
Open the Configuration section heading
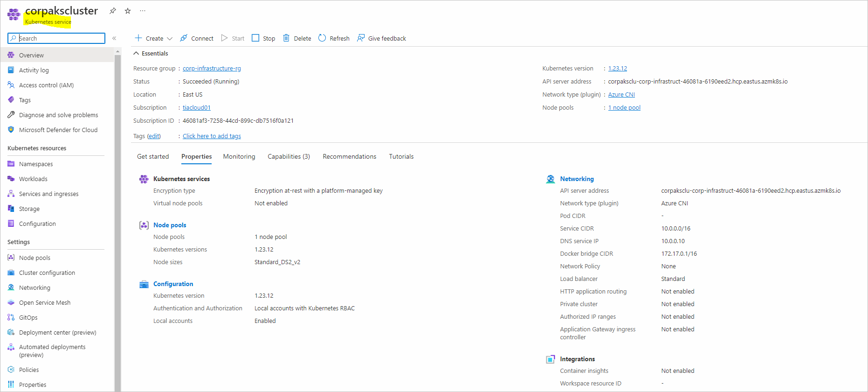(x=173, y=284)
